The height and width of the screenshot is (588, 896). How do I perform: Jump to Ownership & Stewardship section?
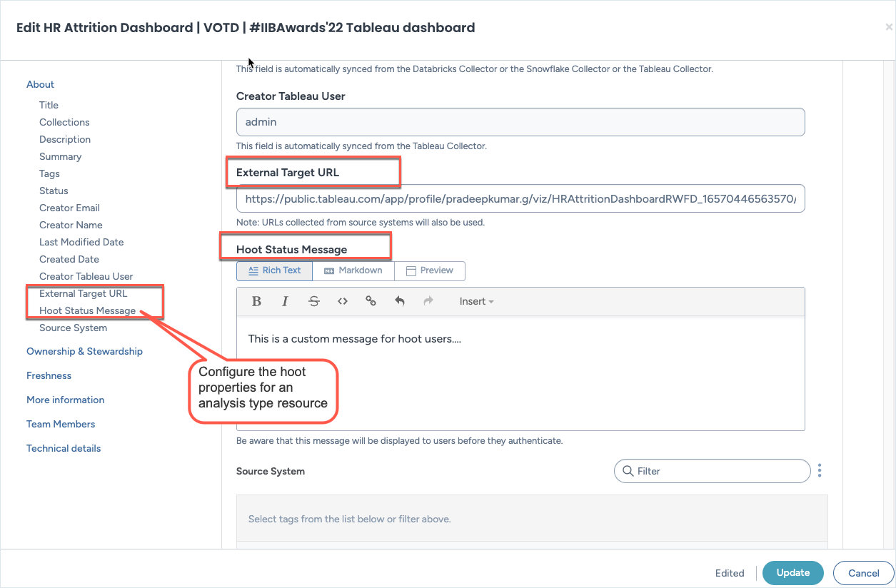[84, 351]
